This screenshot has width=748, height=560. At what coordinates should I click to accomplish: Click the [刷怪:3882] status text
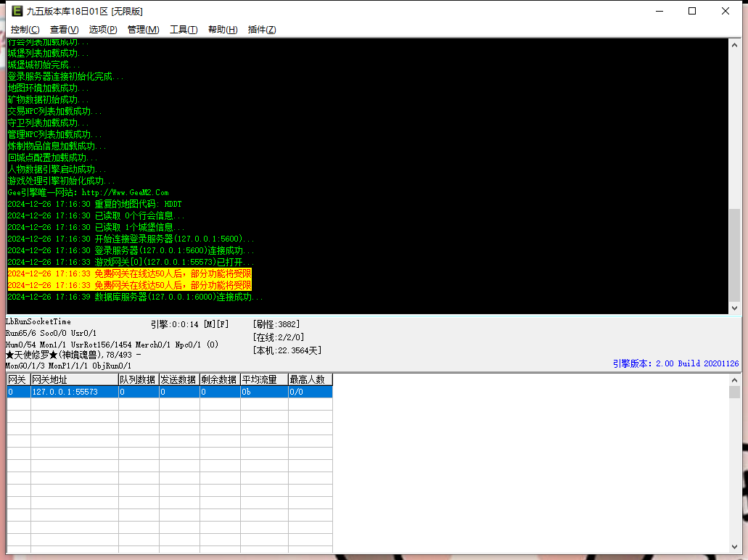click(x=276, y=324)
